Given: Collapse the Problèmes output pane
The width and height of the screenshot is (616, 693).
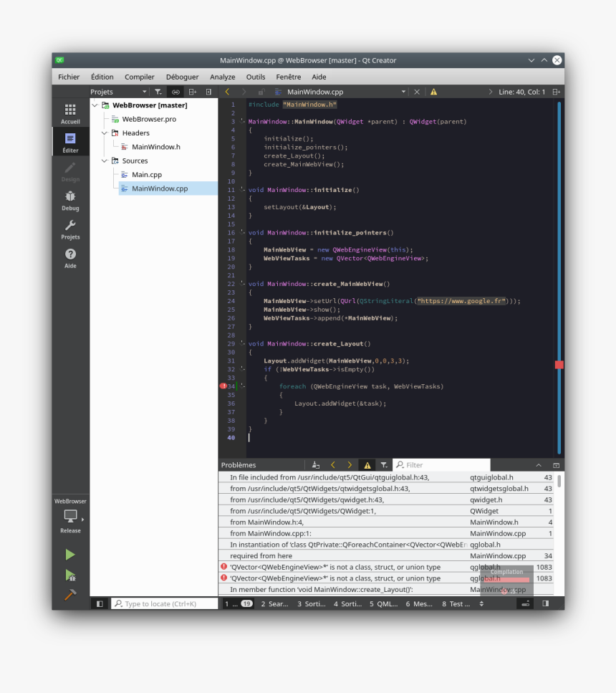Looking at the screenshot, I should coord(538,465).
